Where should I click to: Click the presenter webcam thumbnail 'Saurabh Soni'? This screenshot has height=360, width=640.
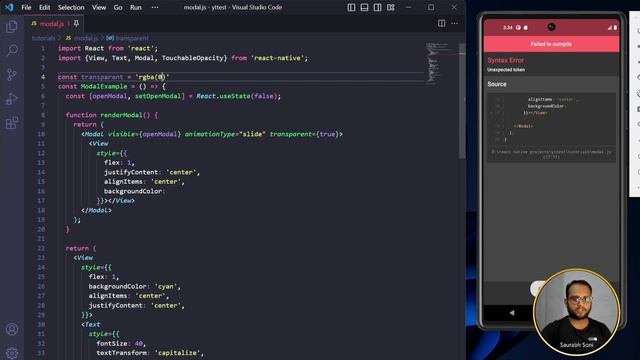(576, 312)
